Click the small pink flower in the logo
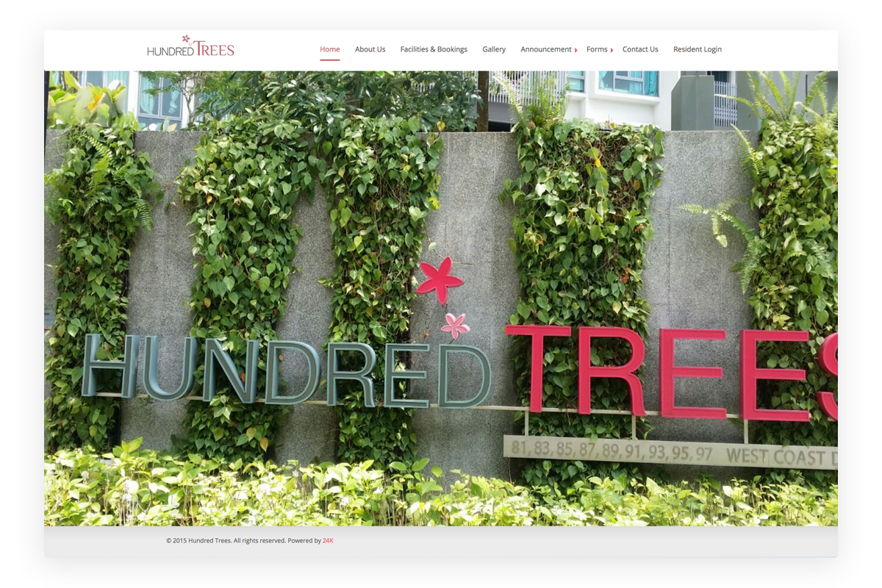 (190, 44)
